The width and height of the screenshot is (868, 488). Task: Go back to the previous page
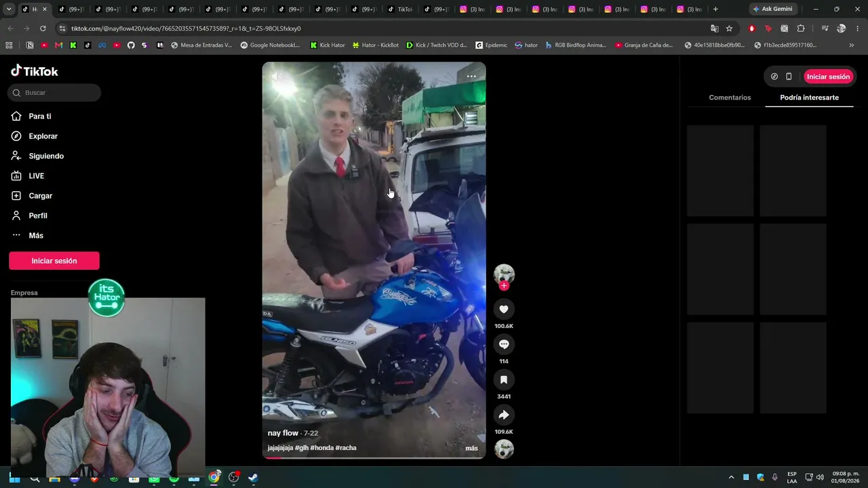(x=10, y=28)
